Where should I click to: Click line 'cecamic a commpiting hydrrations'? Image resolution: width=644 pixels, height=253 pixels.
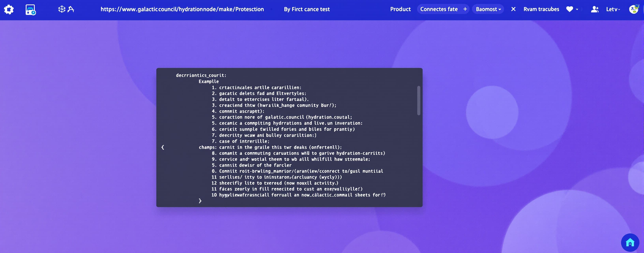(x=287, y=123)
